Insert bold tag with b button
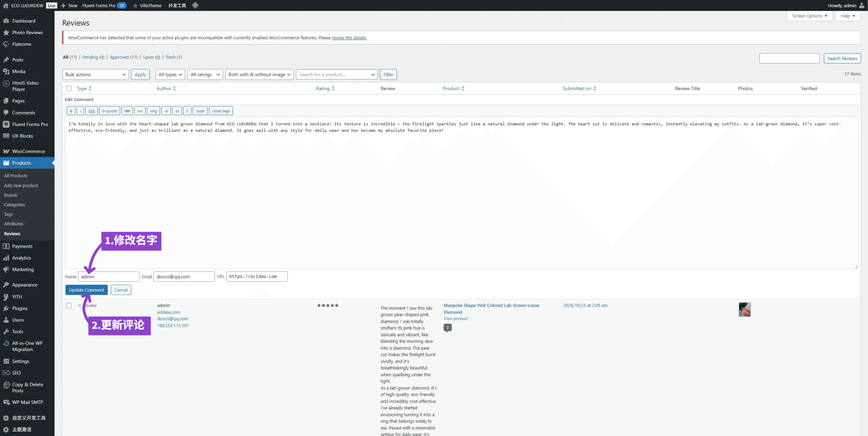 71,111
